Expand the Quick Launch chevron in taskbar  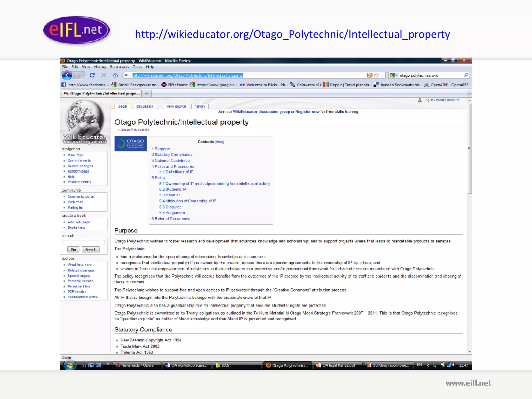point(108,364)
